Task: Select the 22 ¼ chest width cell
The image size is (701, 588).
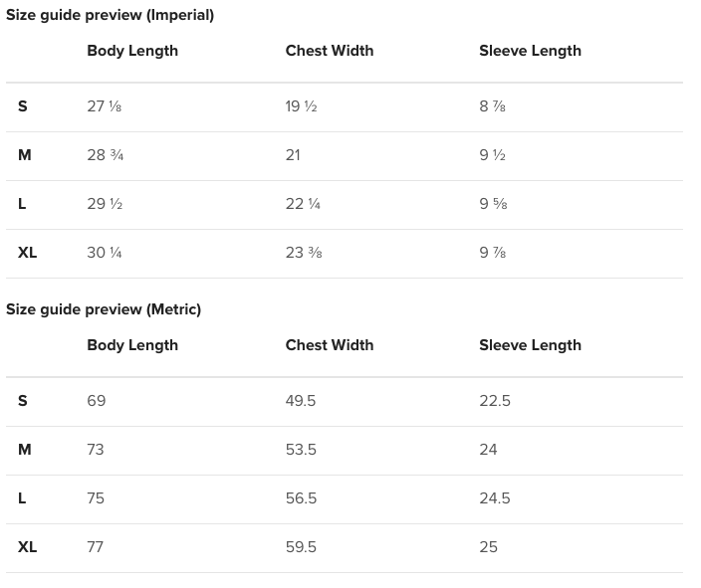Action: click(303, 204)
